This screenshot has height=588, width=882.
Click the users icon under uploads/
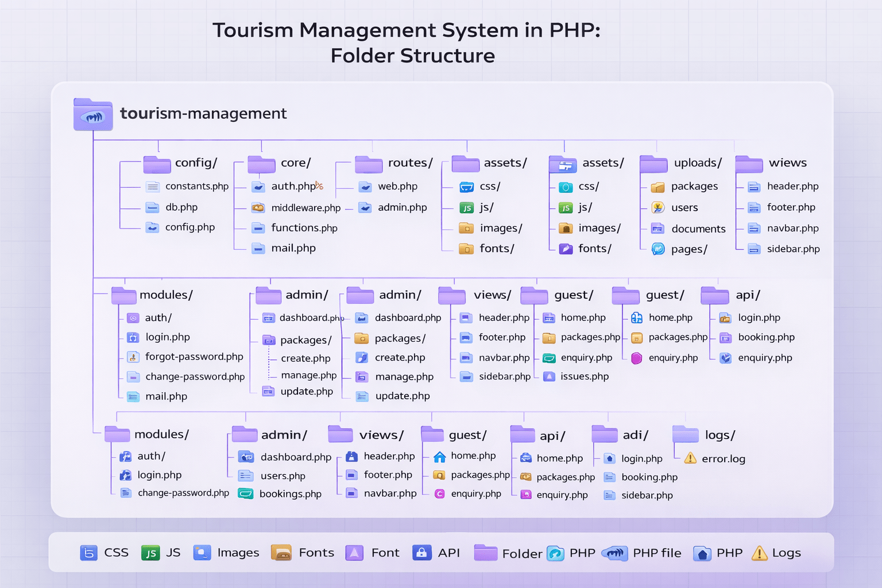click(x=658, y=208)
